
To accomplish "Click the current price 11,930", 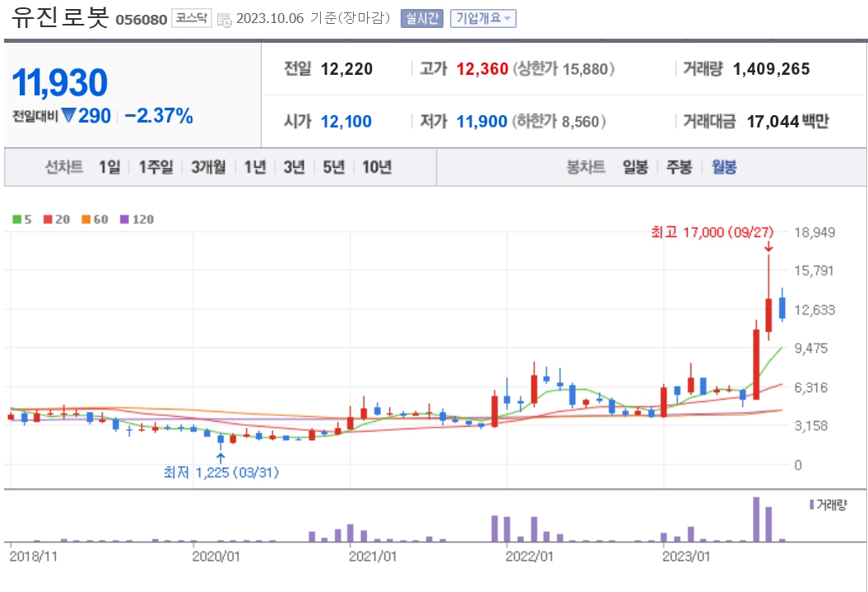I will pyautogui.click(x=60, y=83).
